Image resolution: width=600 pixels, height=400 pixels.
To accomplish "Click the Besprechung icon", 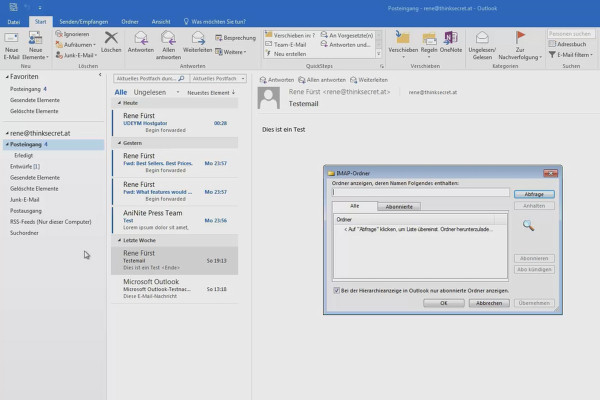I will 219,38.
